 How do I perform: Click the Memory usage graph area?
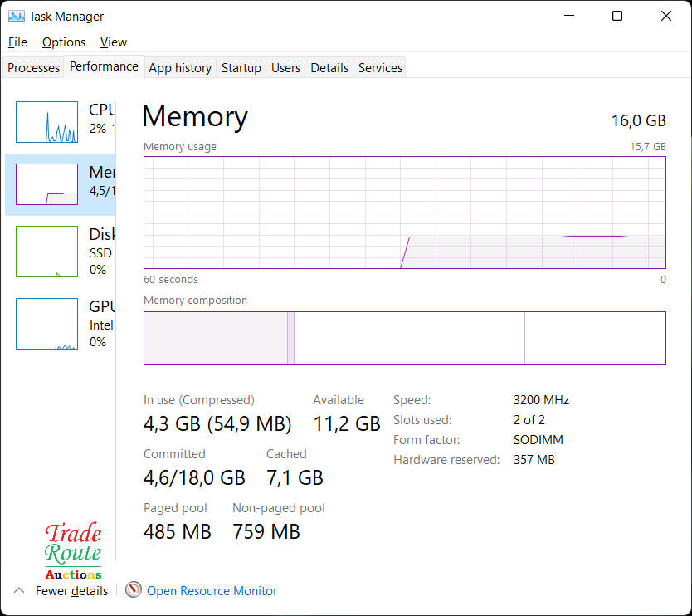pyautogui.click(x=404, y=213)
